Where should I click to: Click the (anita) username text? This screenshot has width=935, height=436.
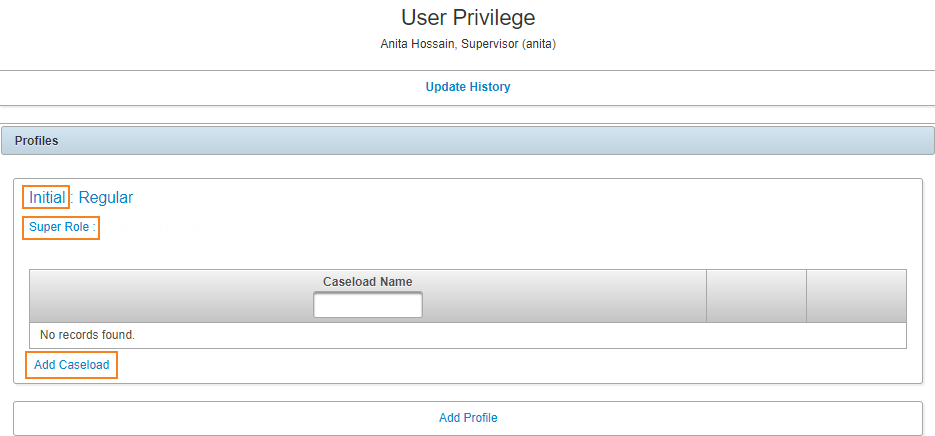click(539, 44)
